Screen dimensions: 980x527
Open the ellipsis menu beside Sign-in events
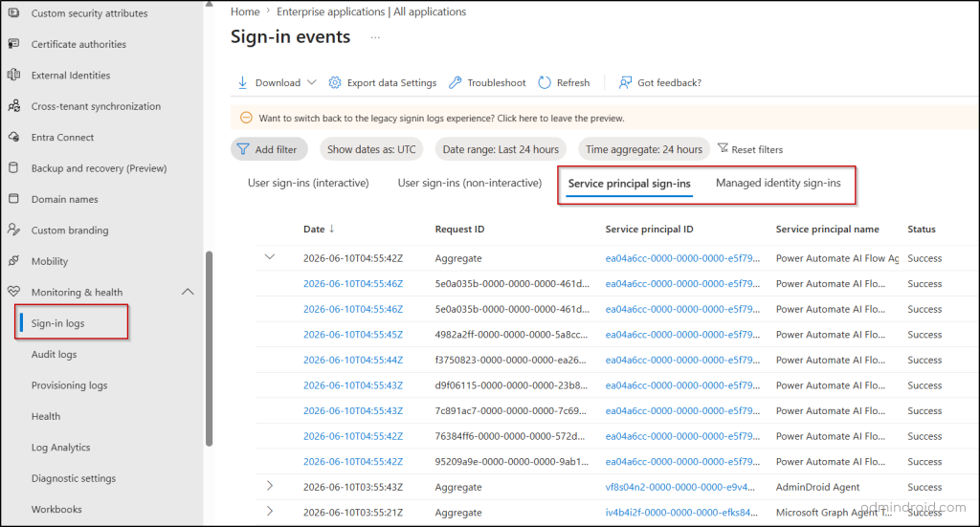[x=375, y=37]
